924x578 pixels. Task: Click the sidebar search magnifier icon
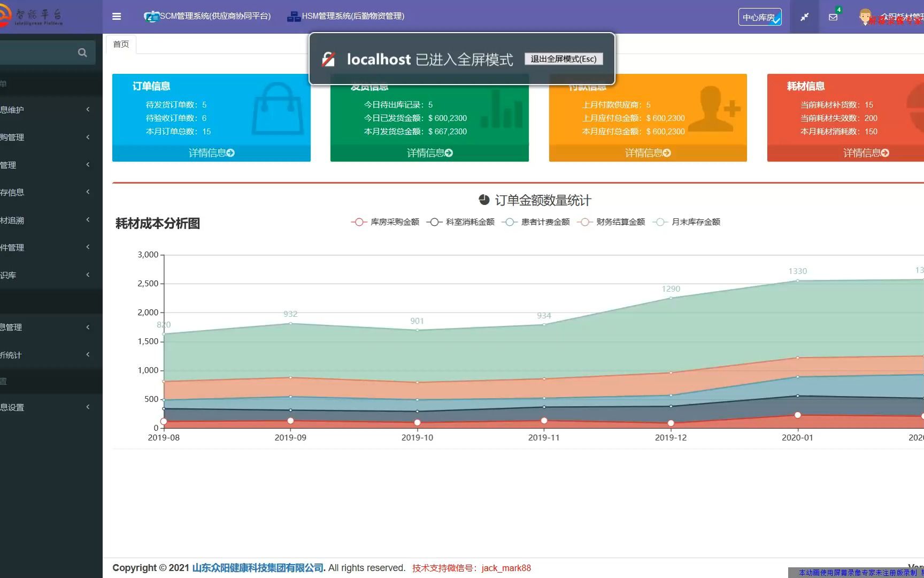pos(82,52)
